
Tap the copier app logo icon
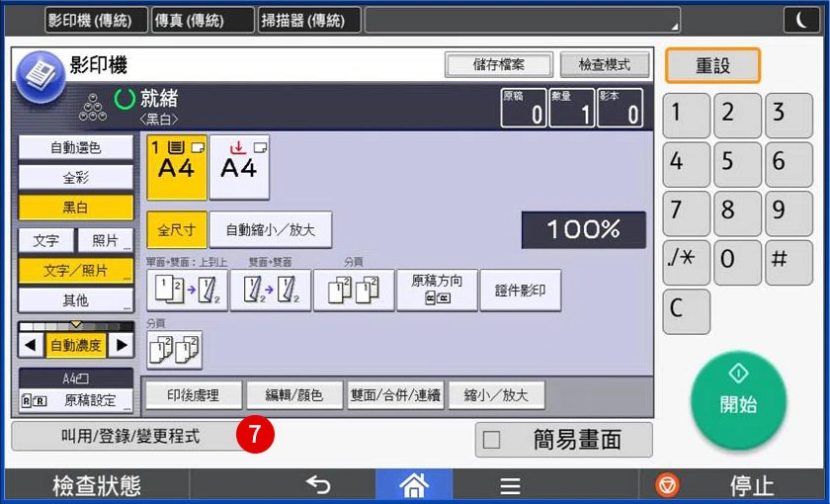point(41,77)
